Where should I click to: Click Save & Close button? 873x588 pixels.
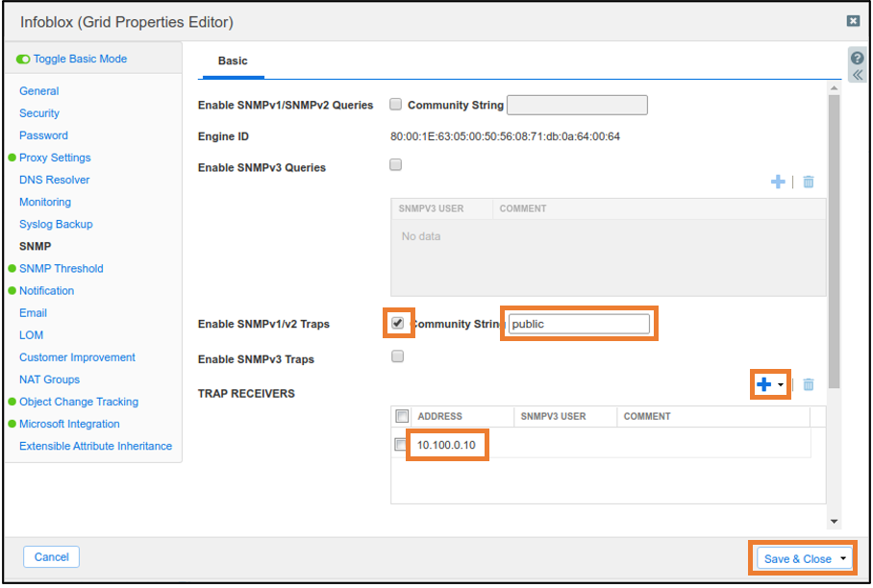[797, 558]
